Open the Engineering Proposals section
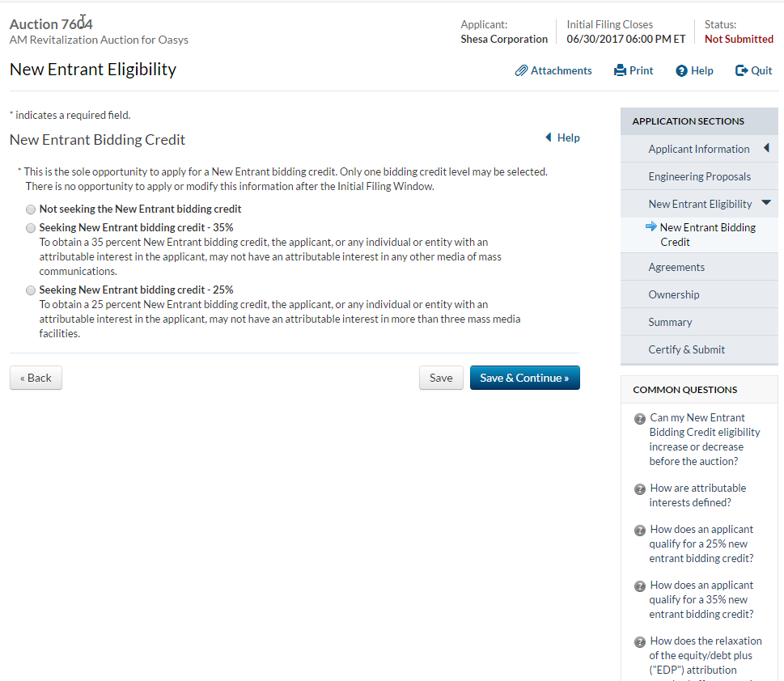Image resolution: width=784 pixels, height=681 pixels. (x=699, y=176)
